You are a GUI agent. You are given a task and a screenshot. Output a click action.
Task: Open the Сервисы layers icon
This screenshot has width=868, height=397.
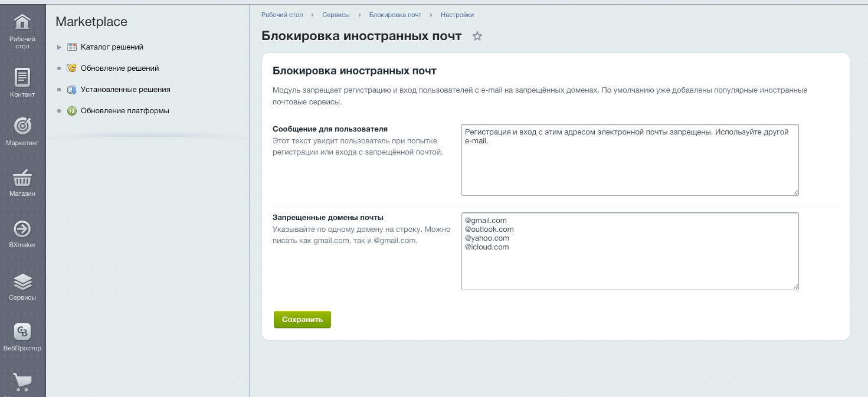22,281
